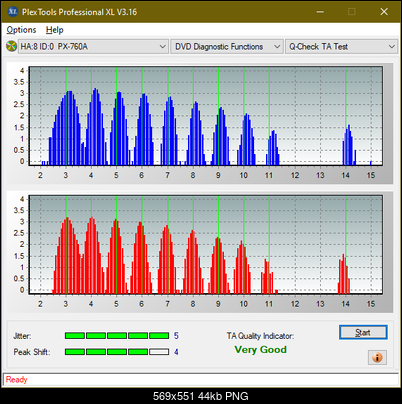Screen dimensions: 402x404
Task: Click the Jitter value 5
Action: [x=176, y=336]
